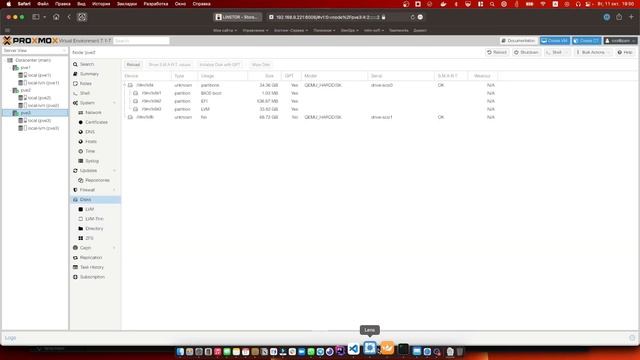Click the Safari home icon
The width and height of the screenshot is (640, 360).
coord(56,17)
